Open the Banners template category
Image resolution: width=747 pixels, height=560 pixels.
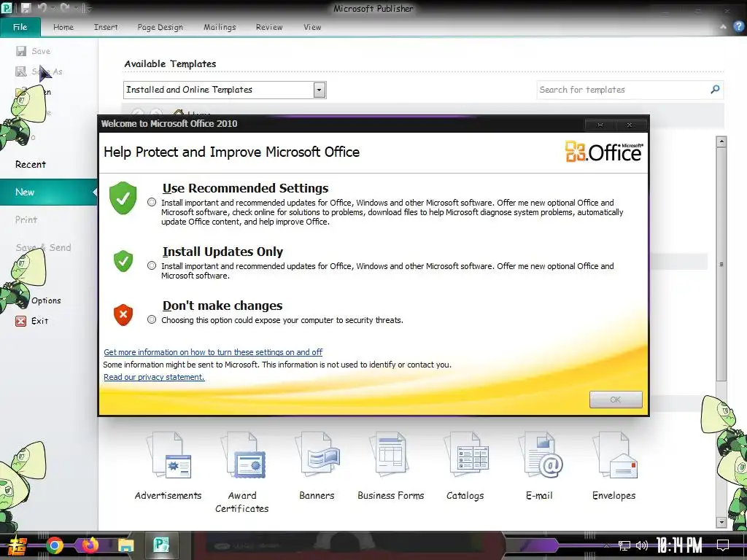click(x=317, y=466)
